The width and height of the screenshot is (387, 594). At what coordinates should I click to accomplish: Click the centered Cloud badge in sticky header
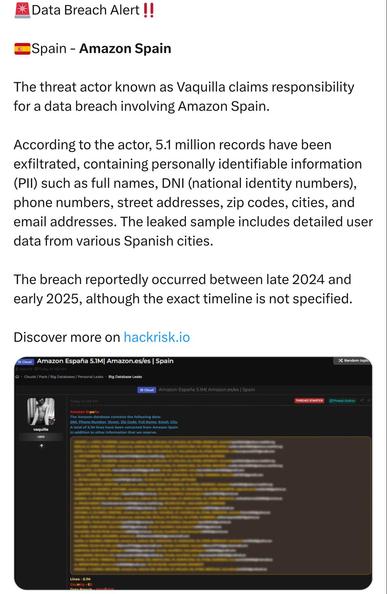coord(147,389)
